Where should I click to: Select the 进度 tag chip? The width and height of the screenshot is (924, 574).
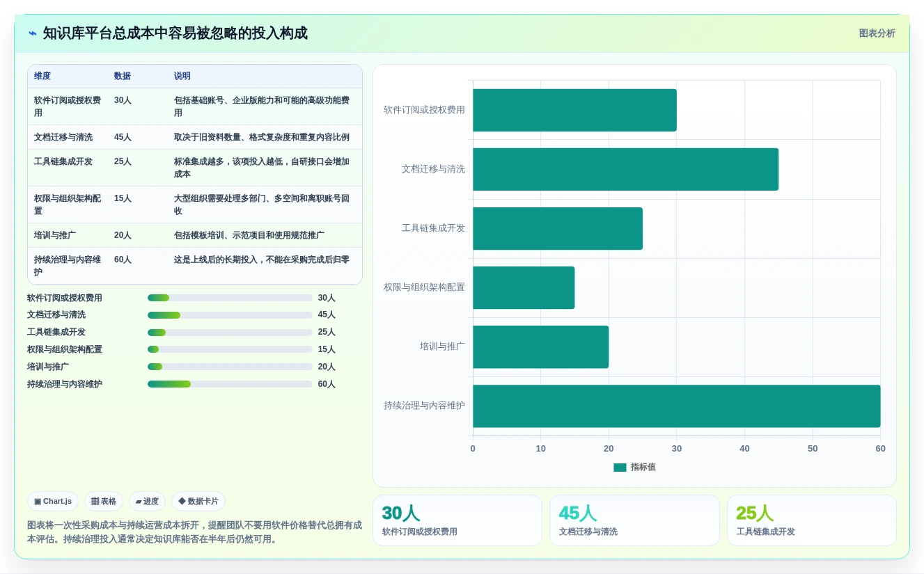[x=147, y=501]
